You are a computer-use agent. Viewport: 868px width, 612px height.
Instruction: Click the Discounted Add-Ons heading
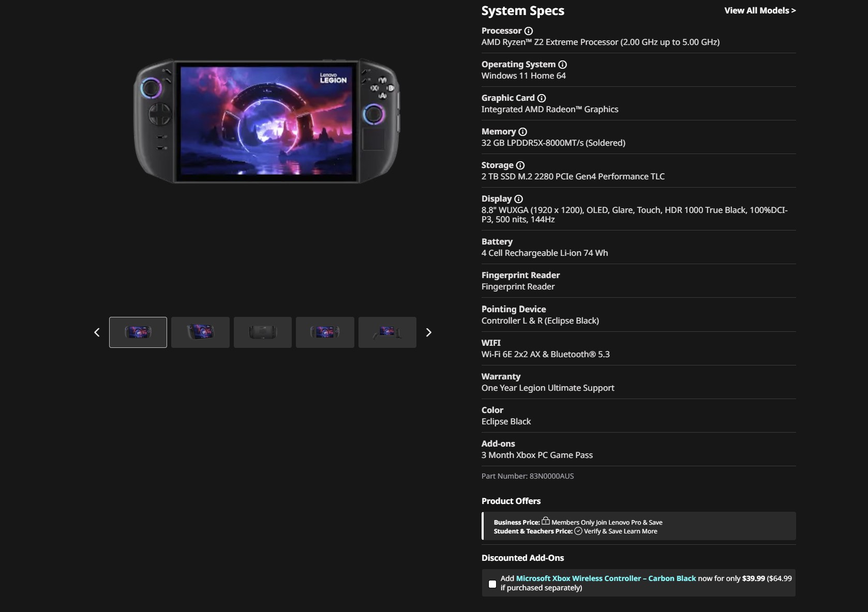pos(522,558)
